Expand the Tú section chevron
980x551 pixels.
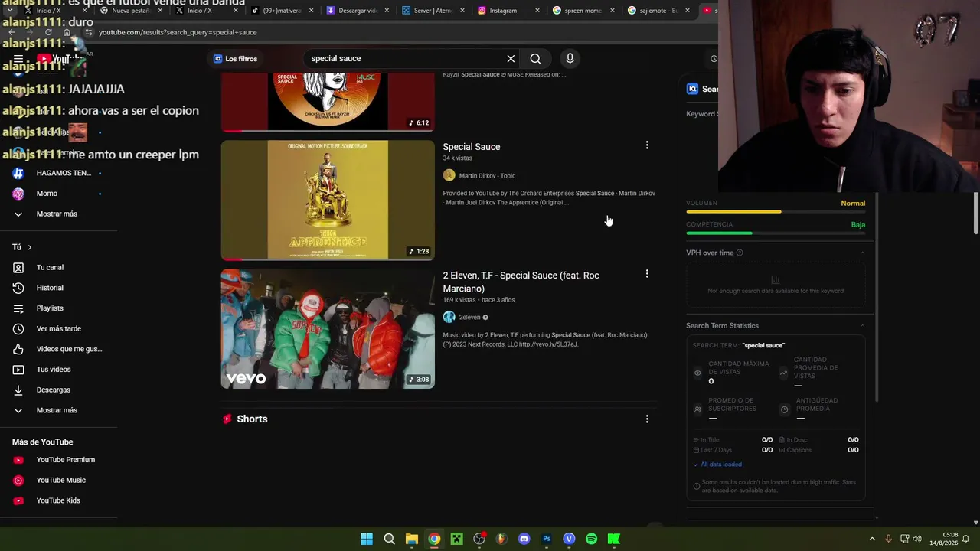click(29, 247)
